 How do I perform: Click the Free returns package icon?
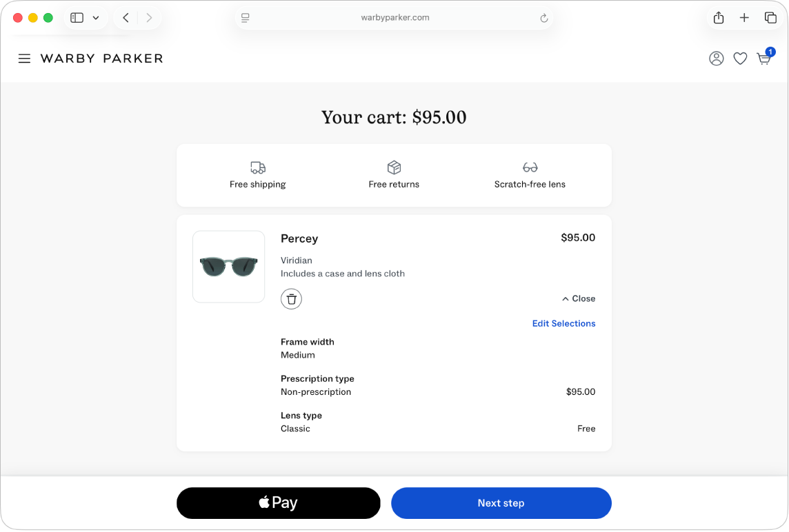(394, 167)
